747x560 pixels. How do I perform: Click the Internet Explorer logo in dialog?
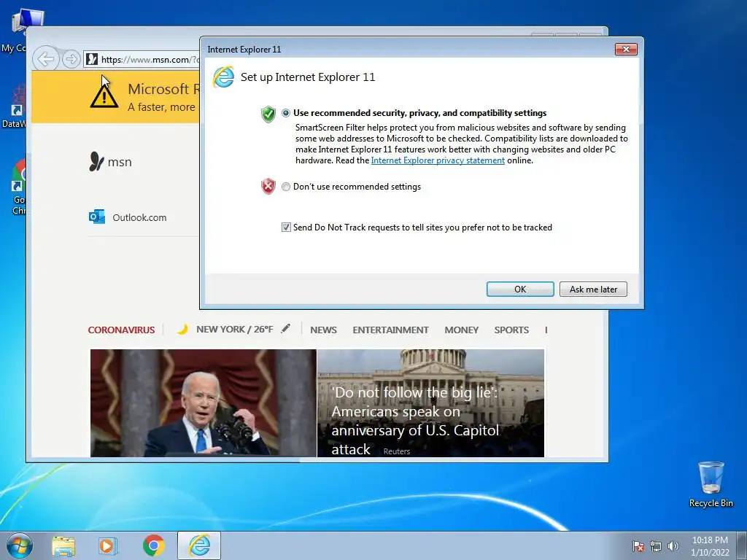223,77
